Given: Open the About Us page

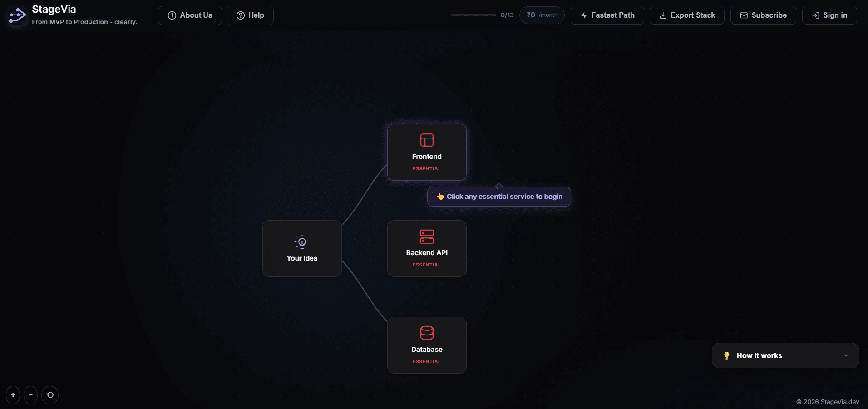Looking at the screenshot, I should click(x=190, y=15).
